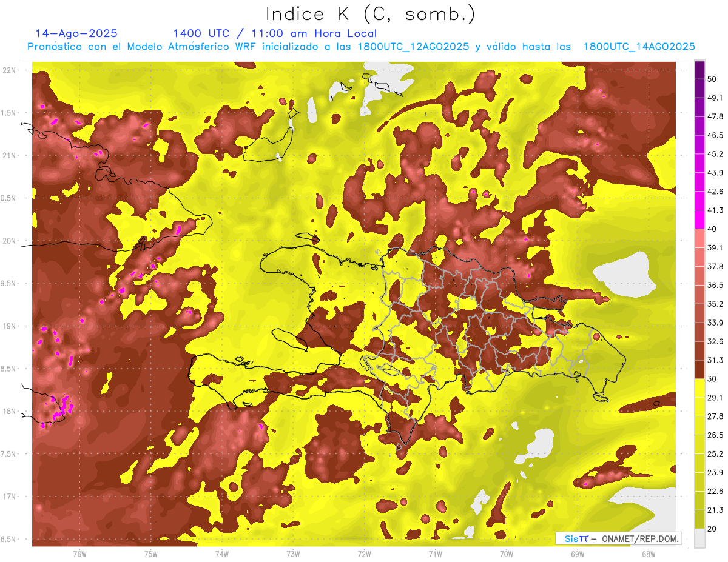Click the title "Indice K (C, somb.)"
This screenshot has width=728, height=562.
(x=370, y=14)
